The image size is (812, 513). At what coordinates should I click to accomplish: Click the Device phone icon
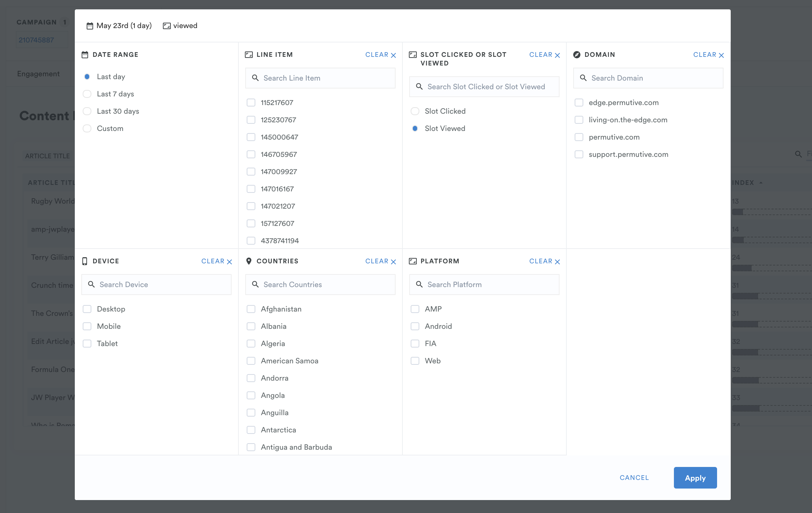click(85, 261)
